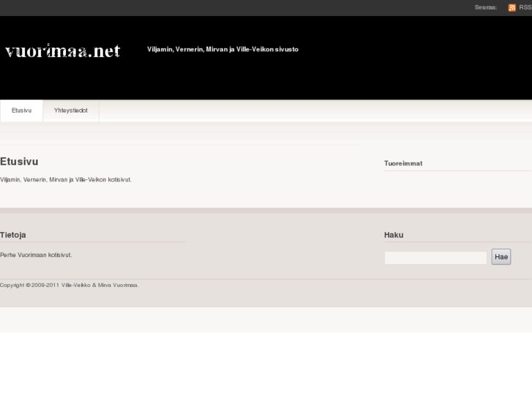Open the RSS link in top bar
This screenshot has width=532, height=399.
click(x=525, y=7)
